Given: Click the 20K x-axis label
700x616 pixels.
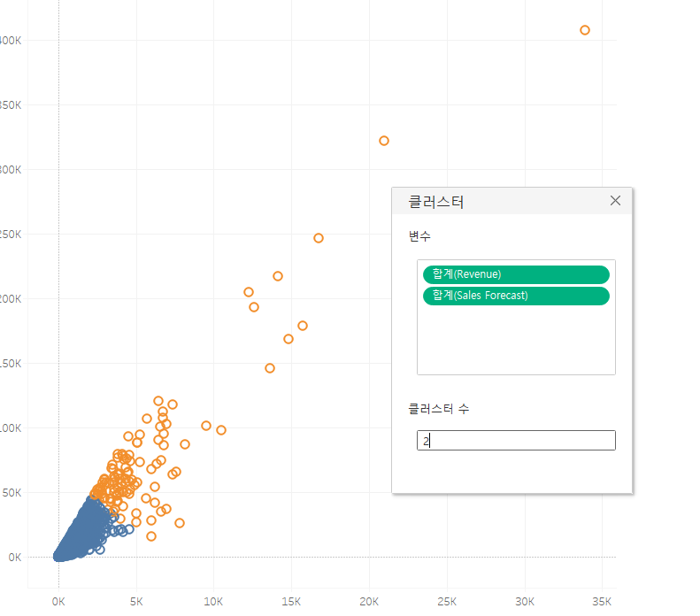Looking at the screenshot, I should [x=369, y=602].
